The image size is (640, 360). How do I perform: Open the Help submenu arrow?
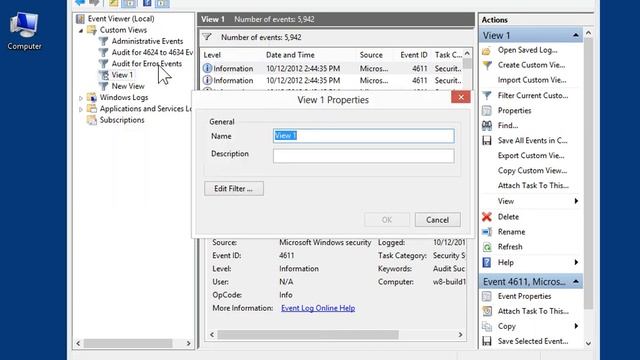tap(576, 262)
